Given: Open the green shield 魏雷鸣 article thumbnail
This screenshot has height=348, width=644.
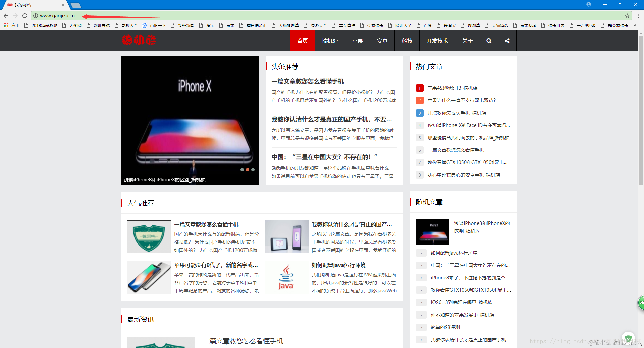Looking at the screenshot, I should click(149, 237).
